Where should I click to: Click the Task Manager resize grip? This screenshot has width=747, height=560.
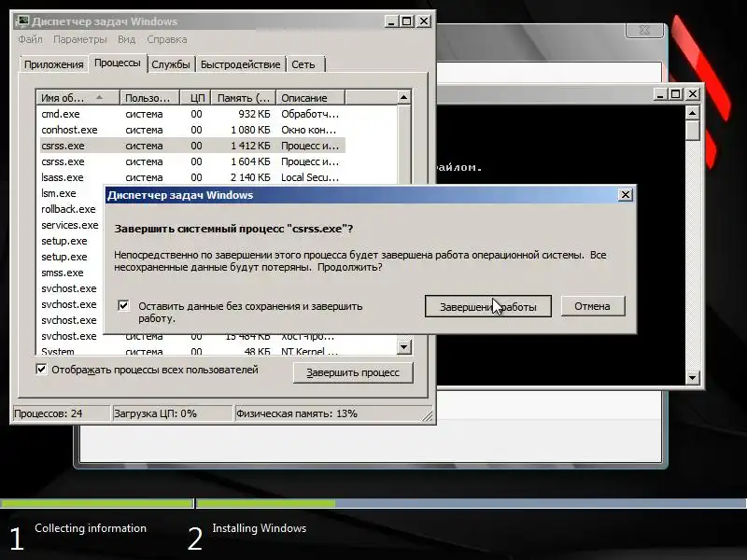tap(428, 415)
